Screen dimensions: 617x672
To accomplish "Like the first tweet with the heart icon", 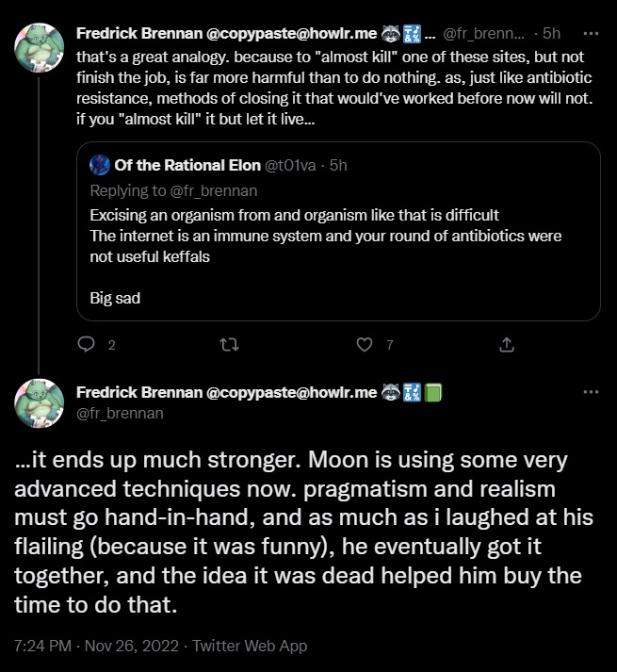I will coord(365,345).
